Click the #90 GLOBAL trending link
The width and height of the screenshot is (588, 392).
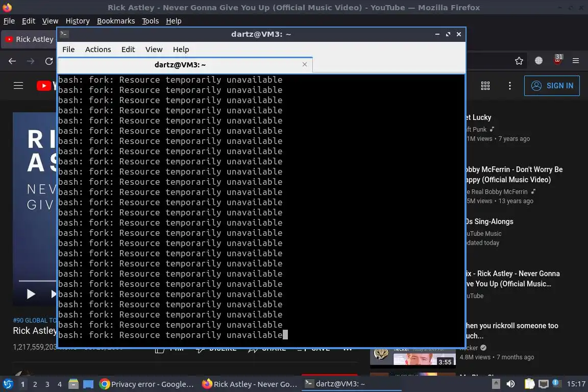35,321
